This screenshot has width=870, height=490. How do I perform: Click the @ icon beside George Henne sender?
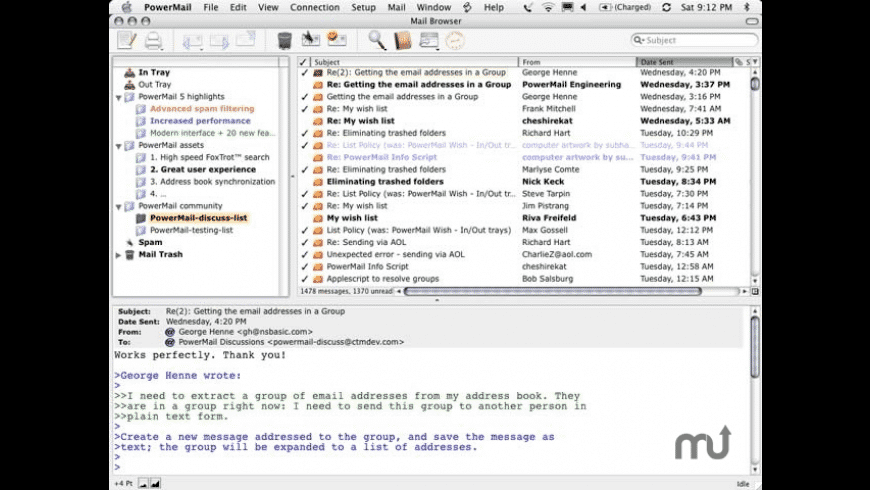pyautogui.click(x=170, y=332)
